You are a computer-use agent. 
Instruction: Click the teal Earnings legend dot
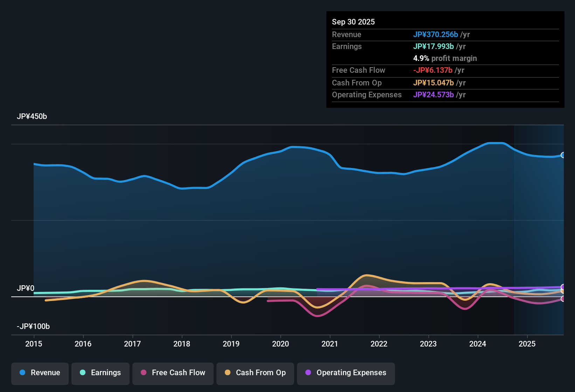(x=83, y=373)
